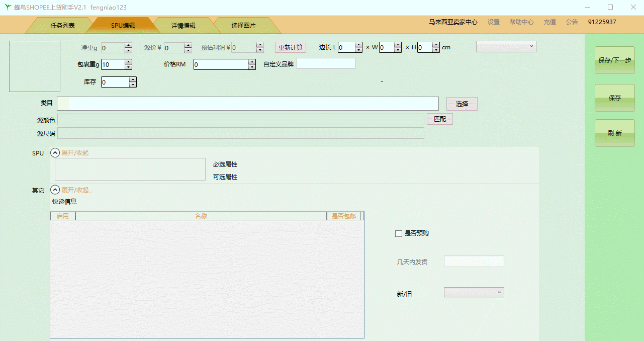Image resolution: width=644 pixels, height=341 pixels.
Task: Click the 保存/下一步 button
Action: tap(615, 60)
